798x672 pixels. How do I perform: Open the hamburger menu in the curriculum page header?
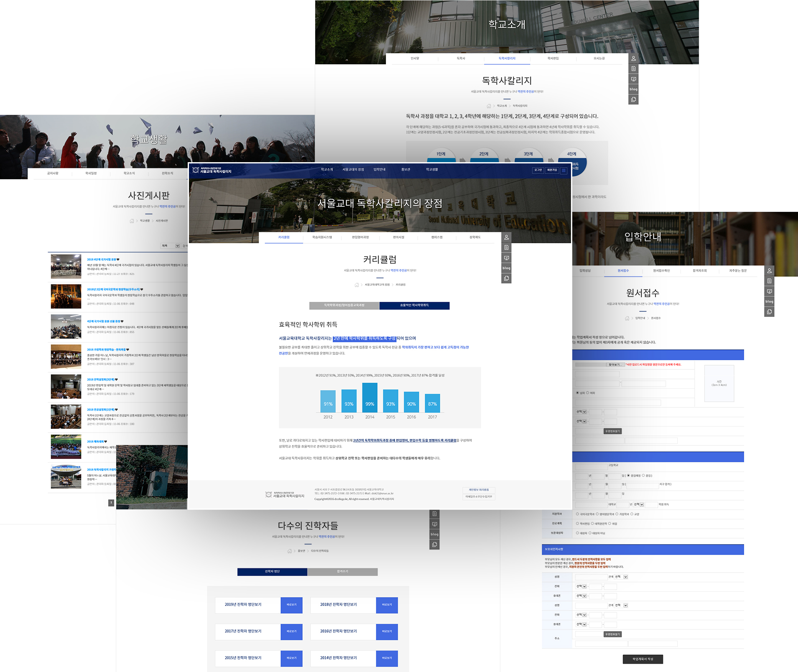coord(563,170)
